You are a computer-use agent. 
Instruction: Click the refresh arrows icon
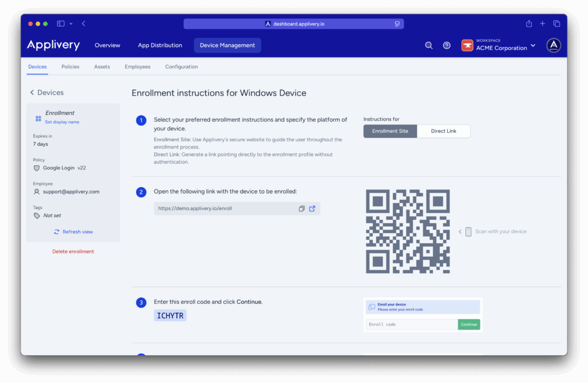[57, 232]
